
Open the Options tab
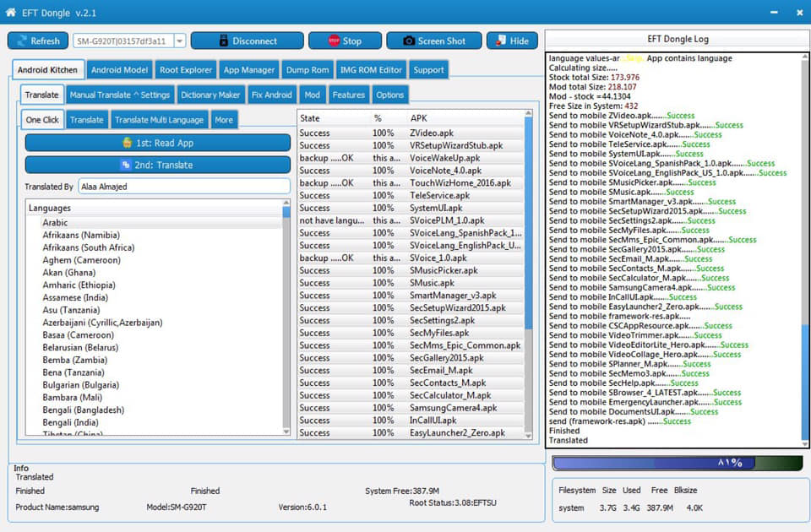(x=389, y=95)
